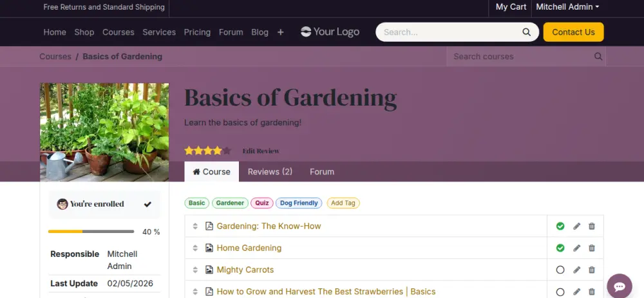Delete Mighty Carrots with trash icon

[591, 270]
